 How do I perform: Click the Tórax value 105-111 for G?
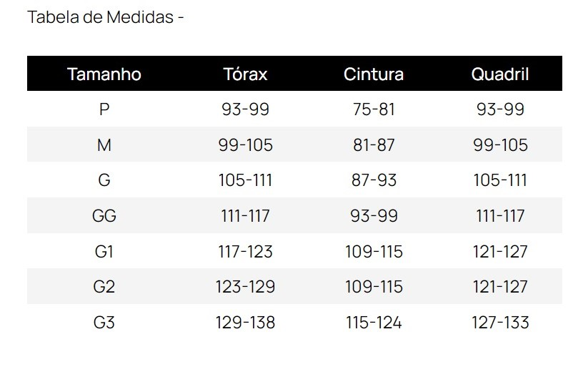tap(245, 180)
